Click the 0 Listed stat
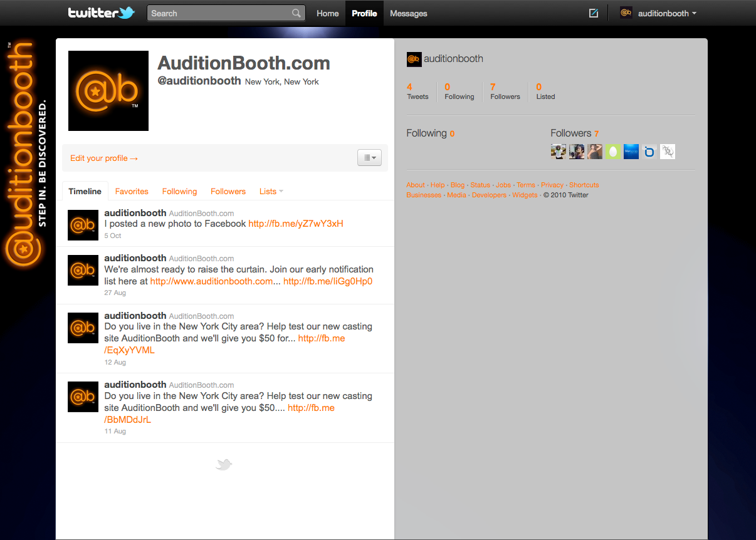The height and width of the screenshot is (540, 756). pos(545,91)
